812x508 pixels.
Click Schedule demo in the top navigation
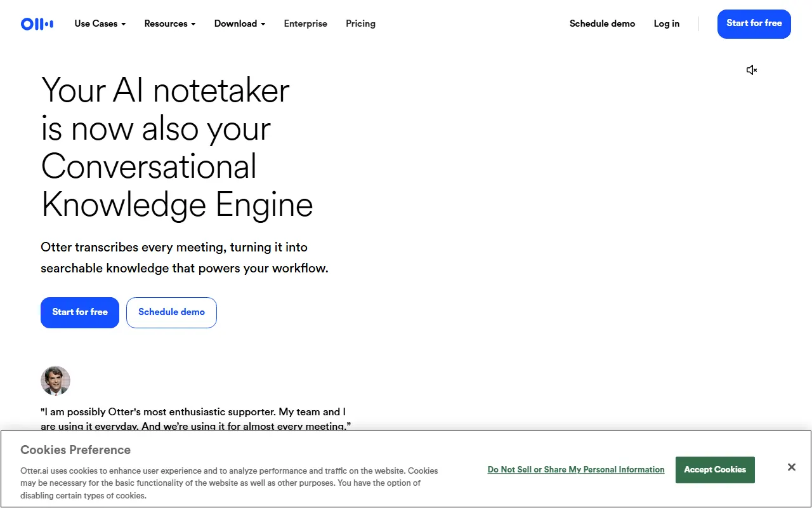(602, 23)
